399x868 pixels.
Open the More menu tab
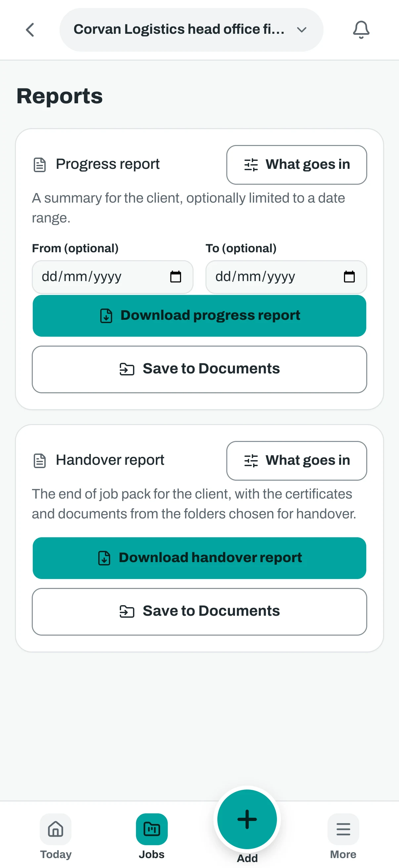click(x=343, y=836)
